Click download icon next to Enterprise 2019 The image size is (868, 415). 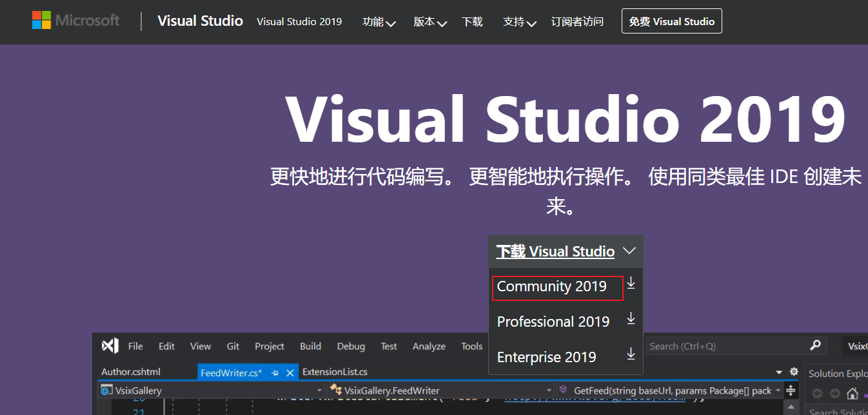(x=631, y=354)
